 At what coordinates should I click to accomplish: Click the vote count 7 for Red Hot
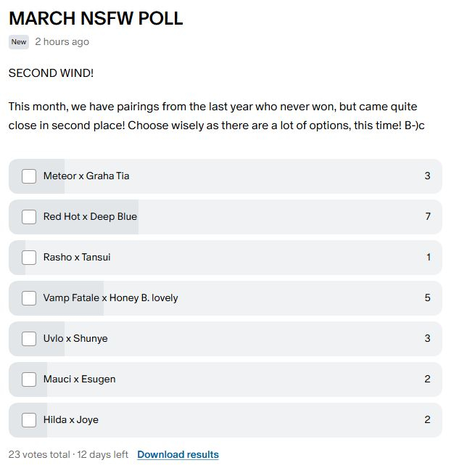tap(428, 217)
